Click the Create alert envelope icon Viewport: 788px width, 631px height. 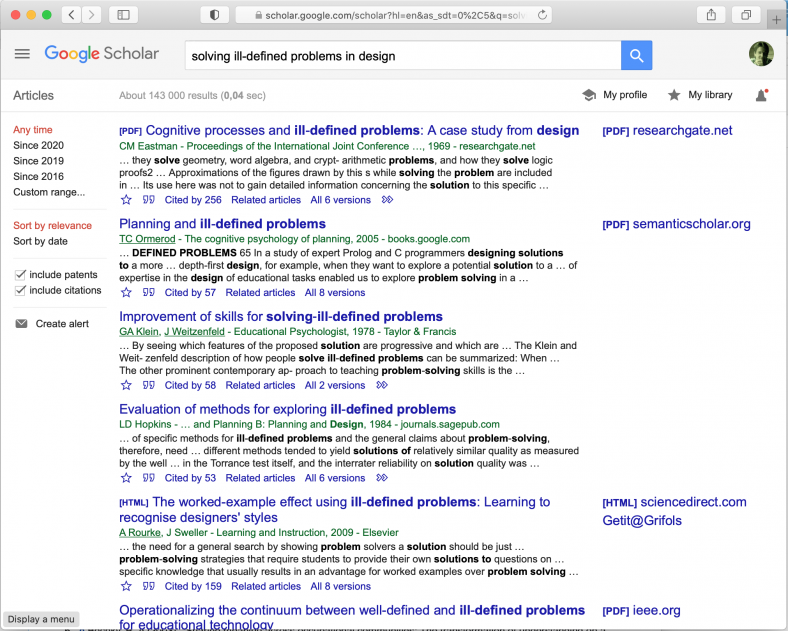[21, 324]
